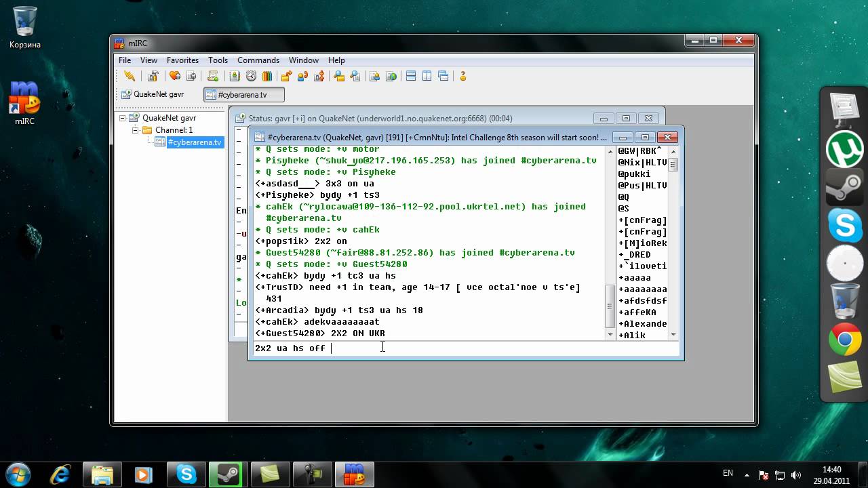
Task: Tile windows horizontally via toolbar icon
Action: [x=411, y=77]
